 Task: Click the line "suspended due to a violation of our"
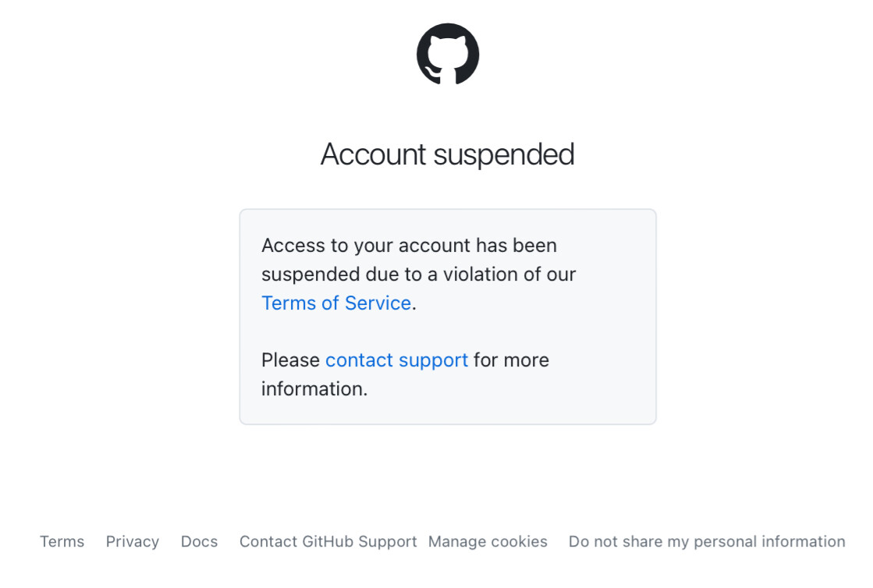point(419,275)
